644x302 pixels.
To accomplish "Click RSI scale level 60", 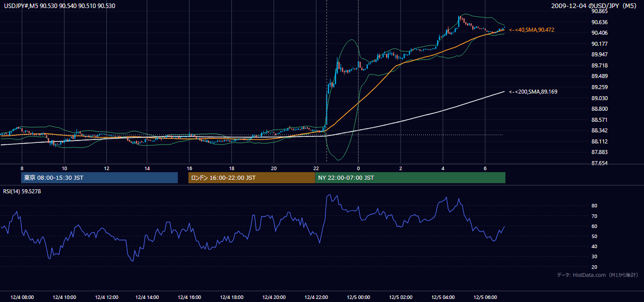I will click(595, 226).
